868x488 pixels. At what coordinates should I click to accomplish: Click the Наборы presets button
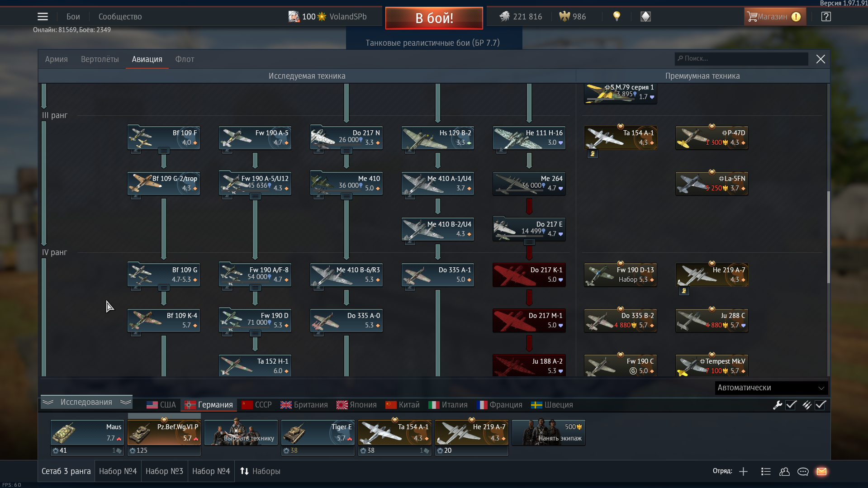coord(260,471)
